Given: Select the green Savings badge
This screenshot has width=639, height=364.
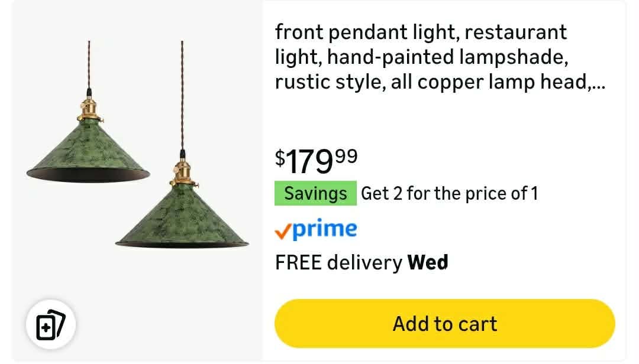Looking at the screenshot, I should click(x=315, y=193).
